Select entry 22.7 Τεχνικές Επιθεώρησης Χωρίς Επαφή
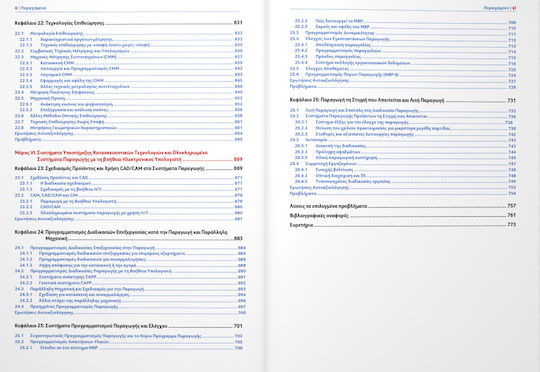 pyautogui.click(x=128, y=122)
